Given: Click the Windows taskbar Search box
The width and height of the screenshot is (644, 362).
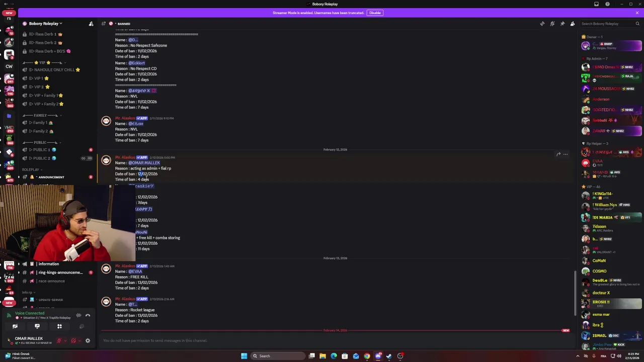Looking at the screenshot, I should pyautogui.click(x=278, y=356).
